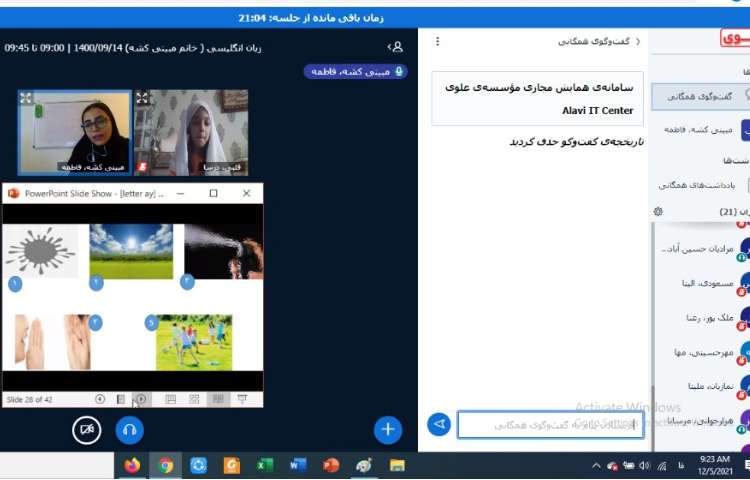The width and height of the screenshot is (750, 480).
Task: Open گفت‌وگوی همگانی public chat in sidebar
Action: click(x=700, y=97)
